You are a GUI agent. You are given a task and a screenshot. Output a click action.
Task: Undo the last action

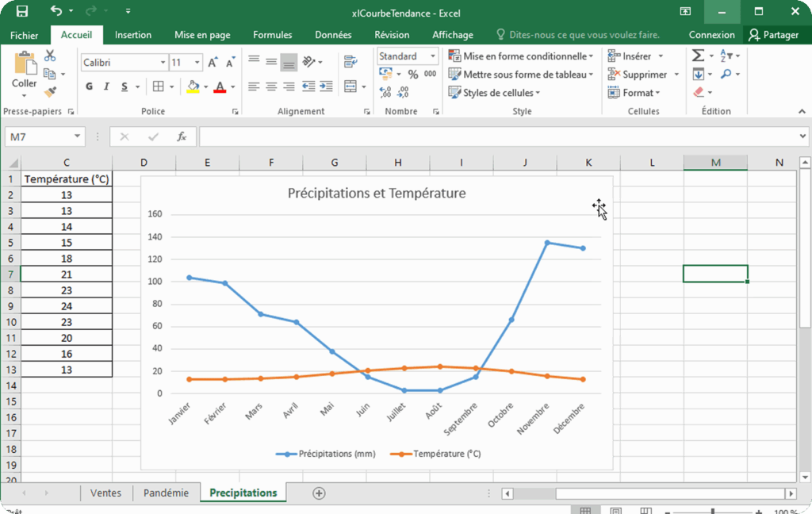coord(56,11)
